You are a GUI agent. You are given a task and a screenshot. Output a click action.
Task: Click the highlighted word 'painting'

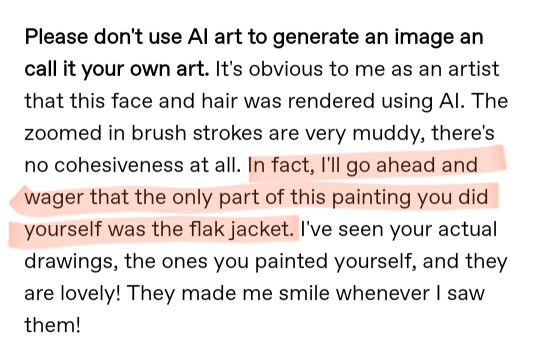tap(371, 198)
